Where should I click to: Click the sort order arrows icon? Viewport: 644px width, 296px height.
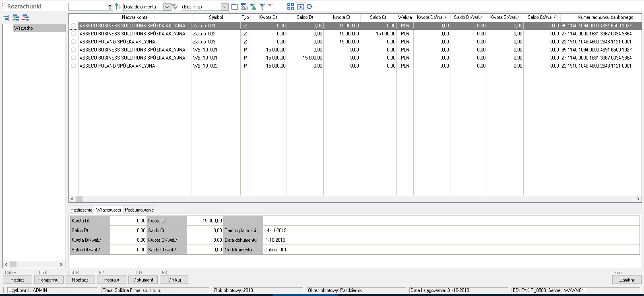pyautogui.click(x=118, y=6)
